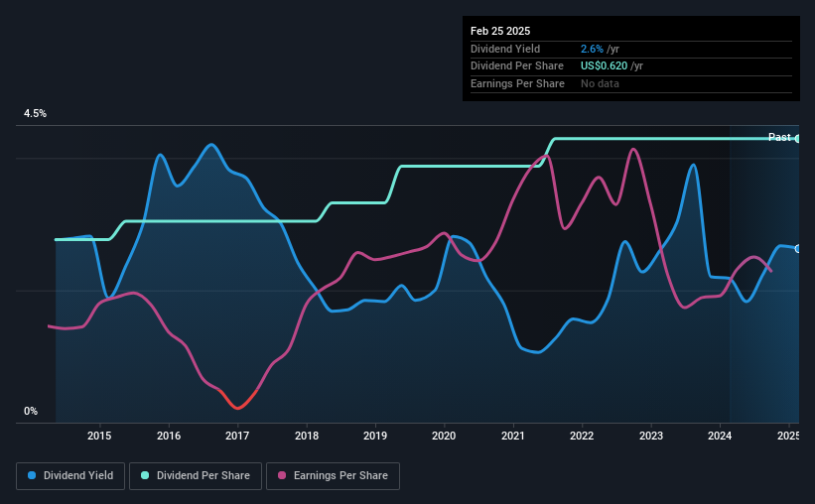Click the 2018 x-axis label
The width and height of the screenshot is (815, 504).
(x=307, y=436)
